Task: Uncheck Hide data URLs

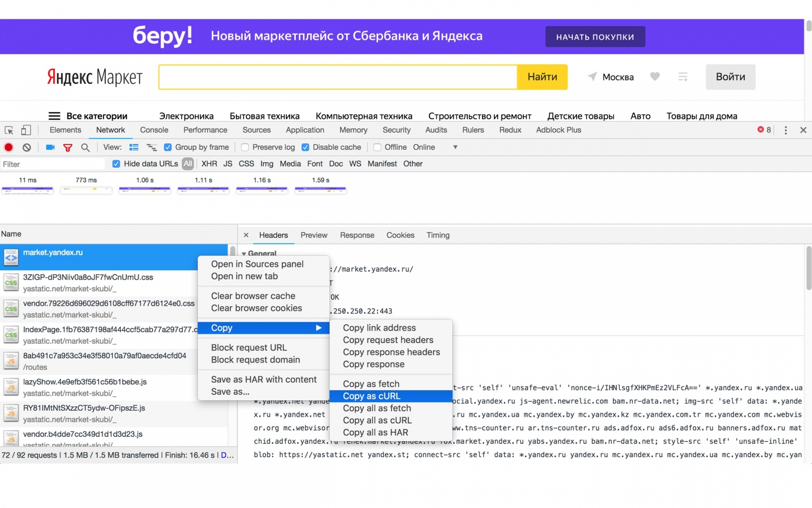Action: 116,164
